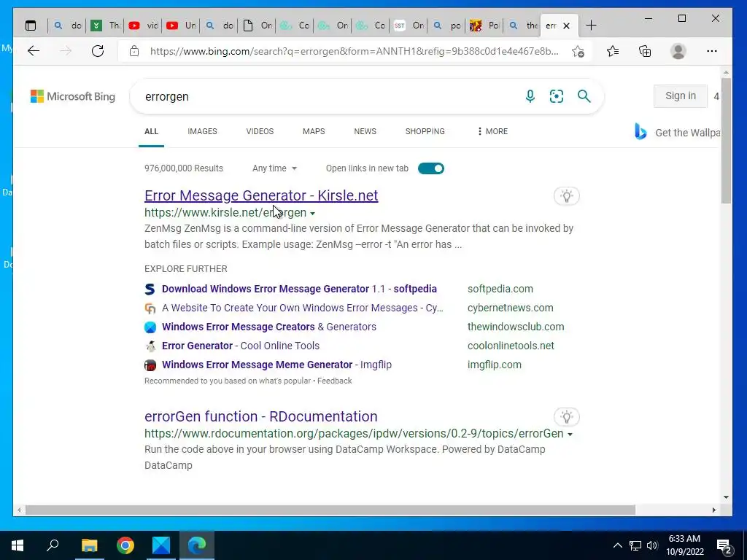
Task: Click the Edge back arrow button
Action: tap(34, 51)
